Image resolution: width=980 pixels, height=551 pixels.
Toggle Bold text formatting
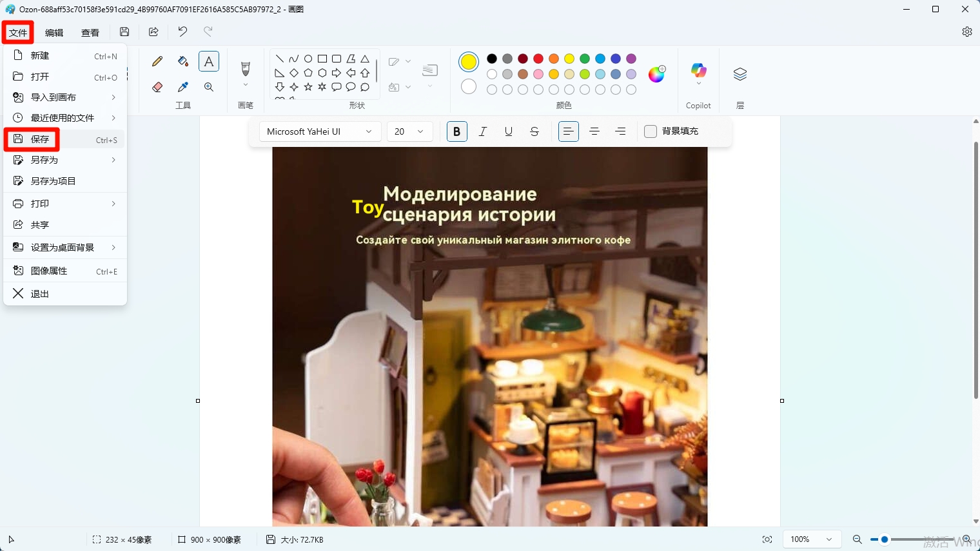tap(456, 131)
